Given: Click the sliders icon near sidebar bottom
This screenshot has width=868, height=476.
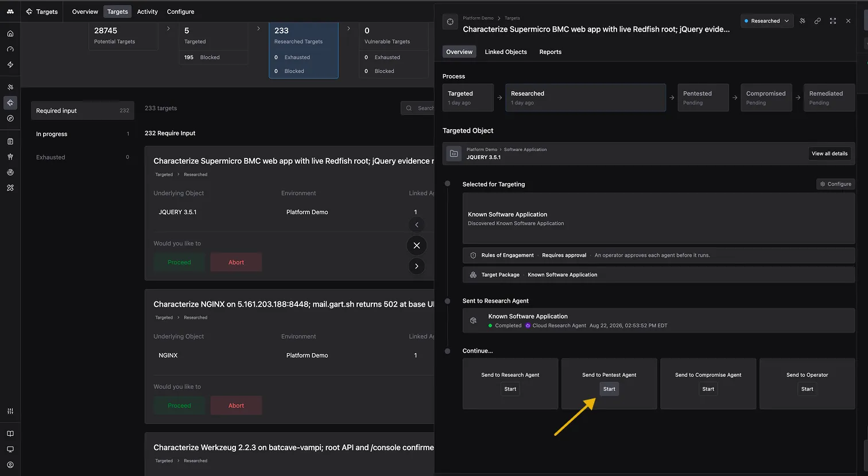Looking at the screenshot, I should tap(10, 411).
